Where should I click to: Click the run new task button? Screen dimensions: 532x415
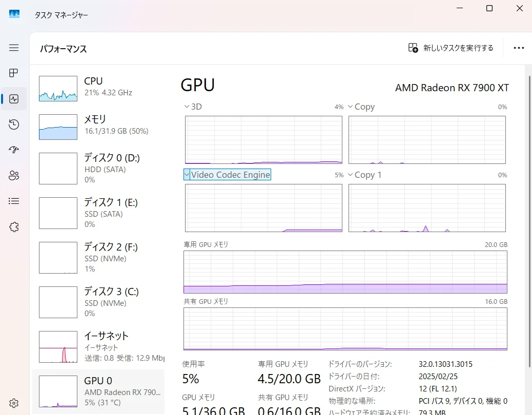(x=451, y=48)
